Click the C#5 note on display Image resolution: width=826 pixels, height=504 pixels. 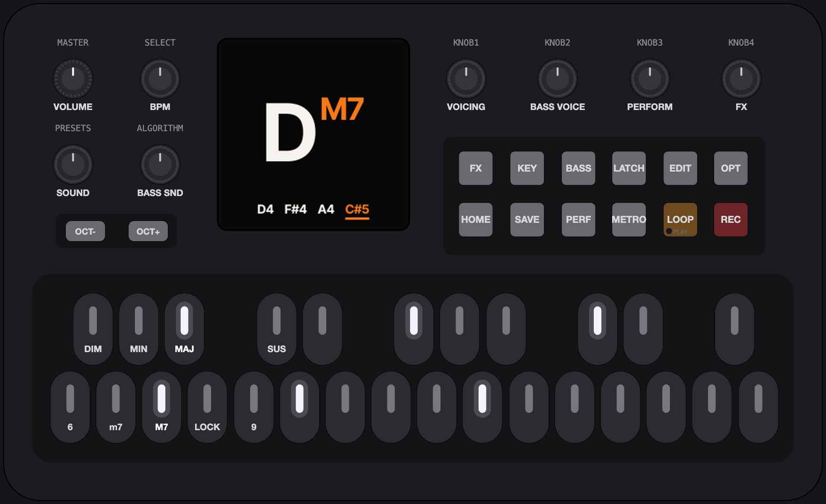357,210
